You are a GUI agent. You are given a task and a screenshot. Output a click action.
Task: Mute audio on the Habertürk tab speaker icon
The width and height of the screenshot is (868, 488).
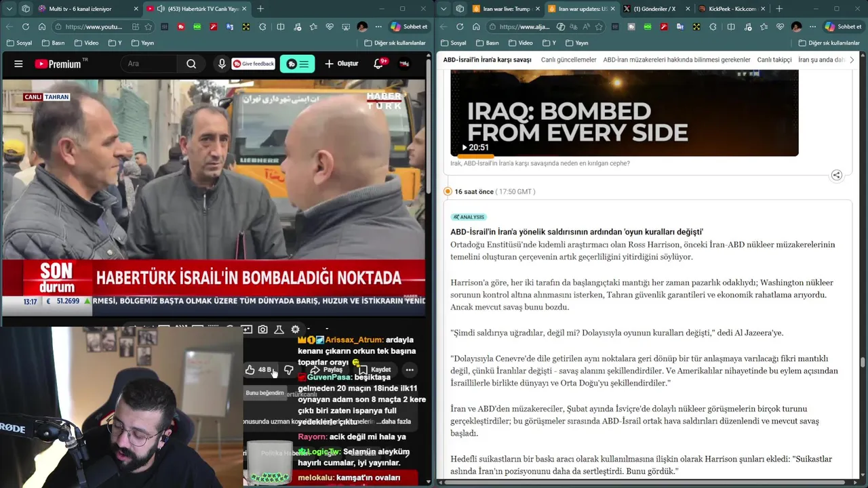point(161,9)
